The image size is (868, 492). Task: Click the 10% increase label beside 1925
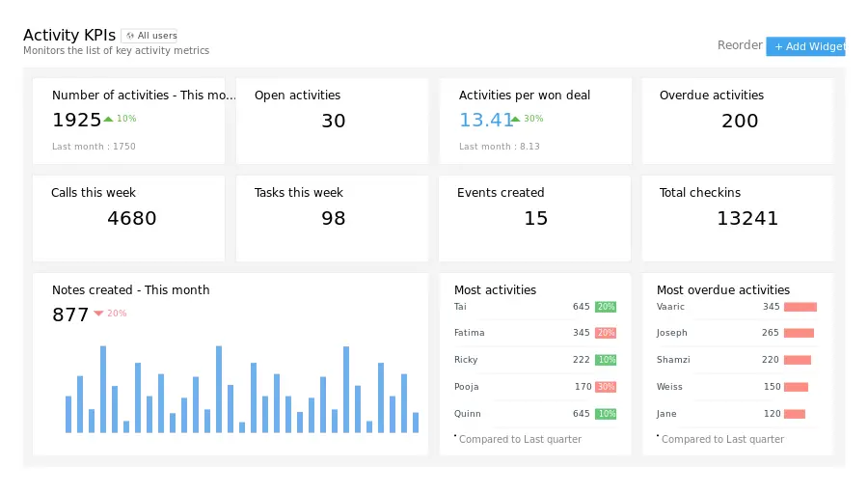click(x=126, y=119)
